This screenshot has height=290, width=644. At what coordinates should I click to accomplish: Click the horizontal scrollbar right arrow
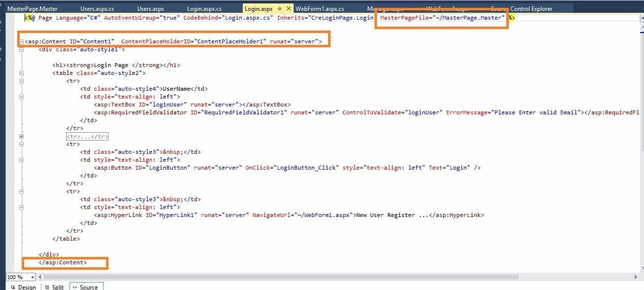click(636, 277)
